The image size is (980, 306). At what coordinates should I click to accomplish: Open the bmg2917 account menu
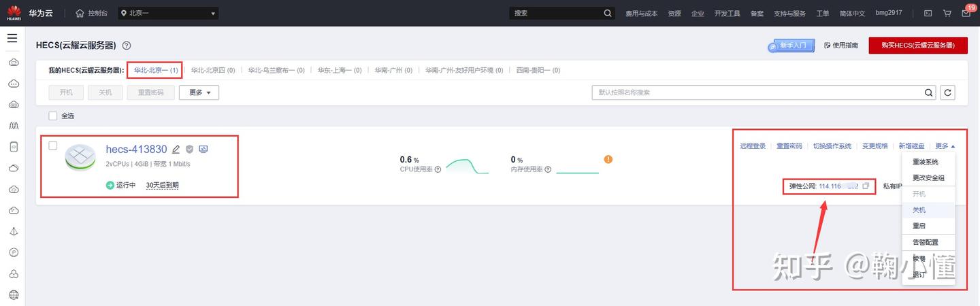coord(889,13)
